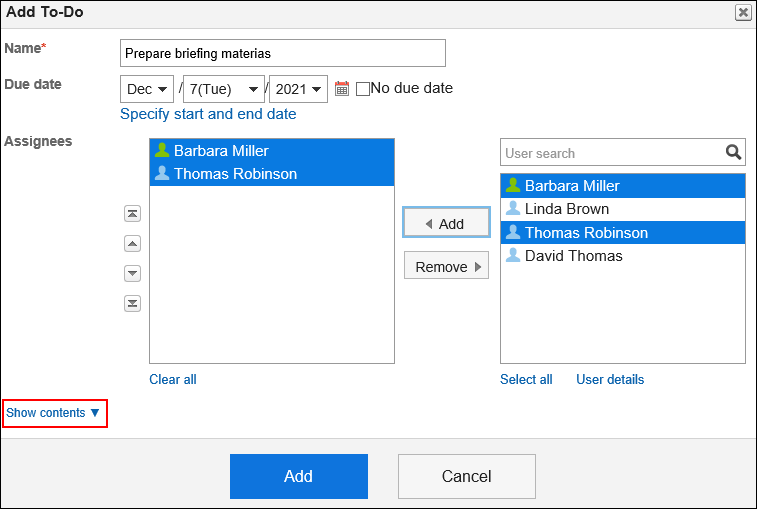
Task: Click the To-Do Name text field
Action: (x=283, y=53)
